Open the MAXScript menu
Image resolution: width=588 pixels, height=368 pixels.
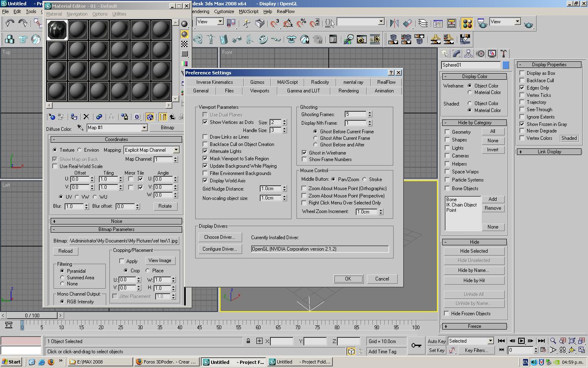[248, 11]
